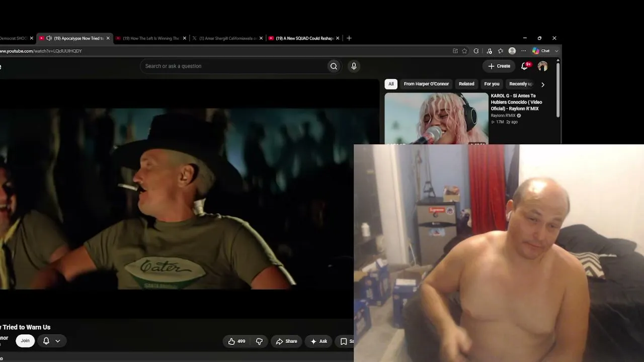Image resolution: width=644 pixels, height=362 pixels.
Task: Close the A New SQUAD tab
Action: click(x=338, y=38)
